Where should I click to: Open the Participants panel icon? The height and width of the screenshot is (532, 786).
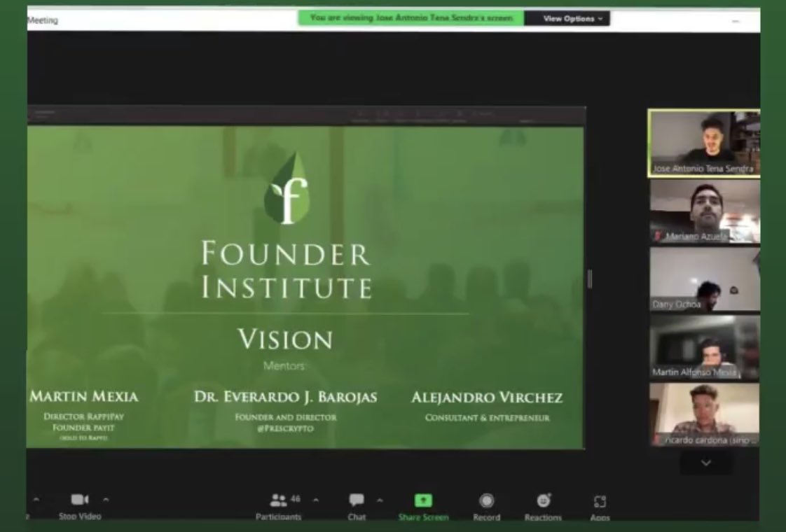tap(278, 500)
